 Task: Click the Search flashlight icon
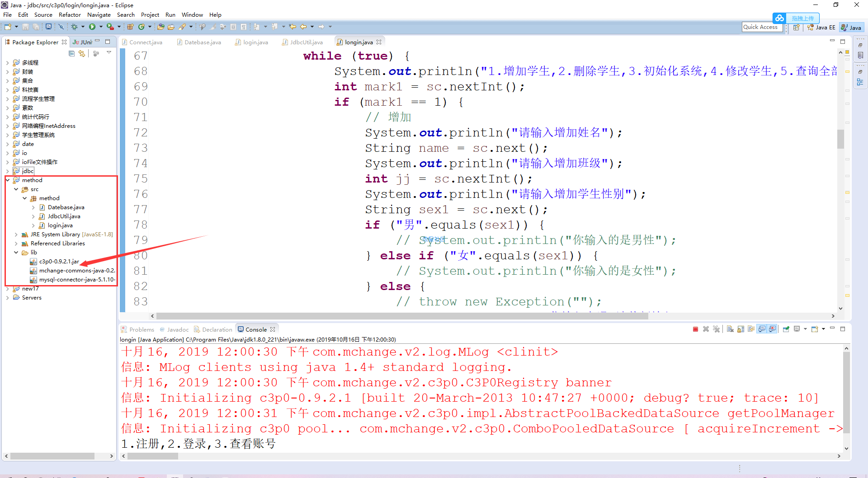[182, 27]
